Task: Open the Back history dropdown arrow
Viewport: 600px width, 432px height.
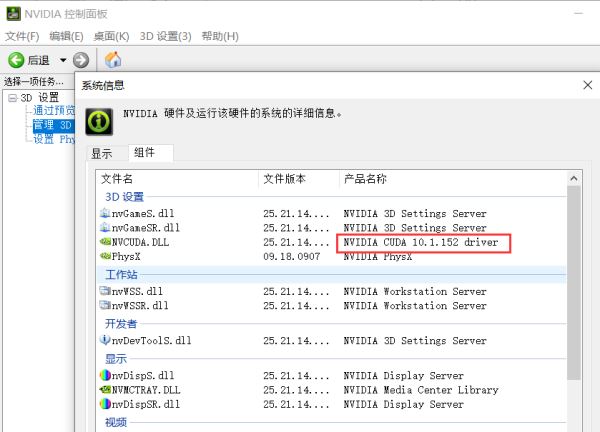Action: point(63,60)
